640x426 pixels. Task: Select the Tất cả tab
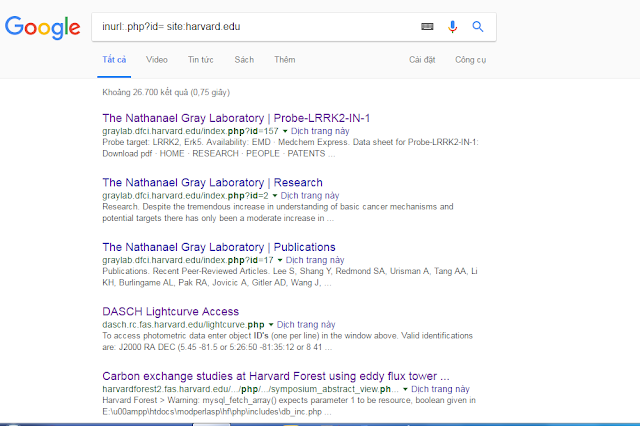[x=114, y=60]
